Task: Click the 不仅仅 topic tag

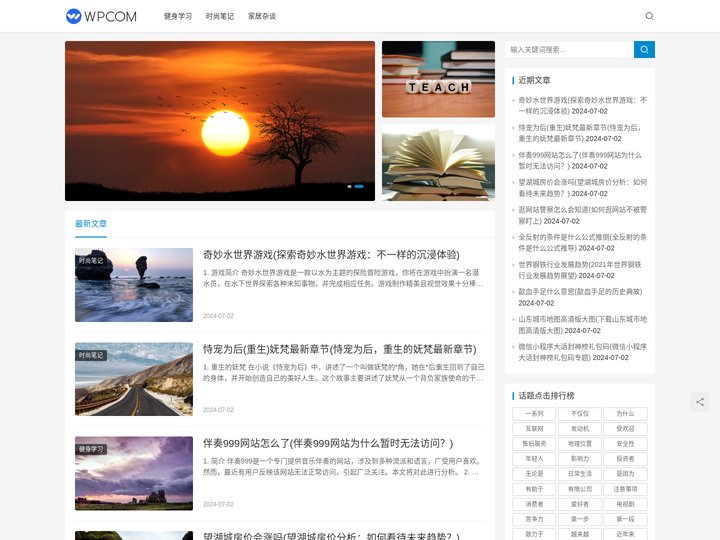Action: (579, 414)
